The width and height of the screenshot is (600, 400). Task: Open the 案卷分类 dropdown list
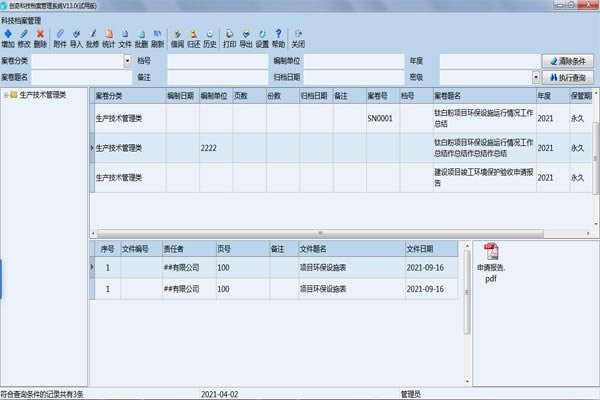(128, 61)
